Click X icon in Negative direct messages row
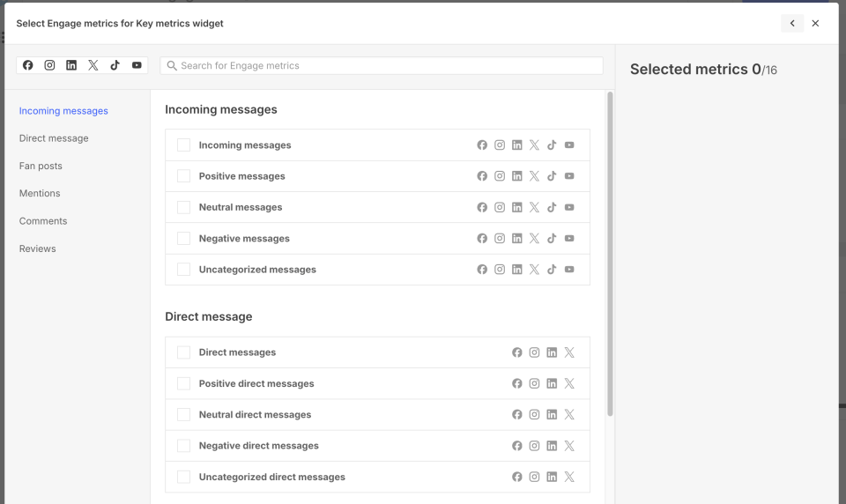This screenshot has width=846, height=504. coord(569,446)
